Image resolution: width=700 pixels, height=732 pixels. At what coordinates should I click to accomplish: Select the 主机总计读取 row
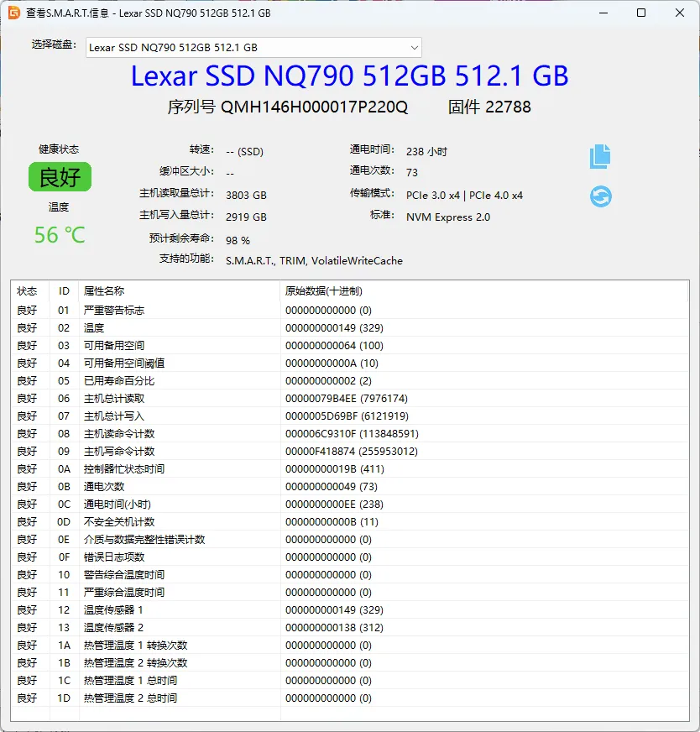(350, 399)
